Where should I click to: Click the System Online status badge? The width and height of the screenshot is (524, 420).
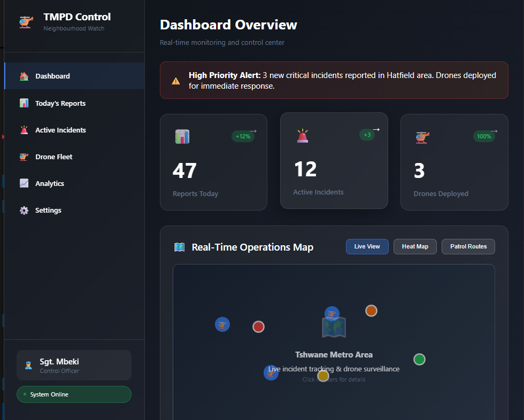74,394
